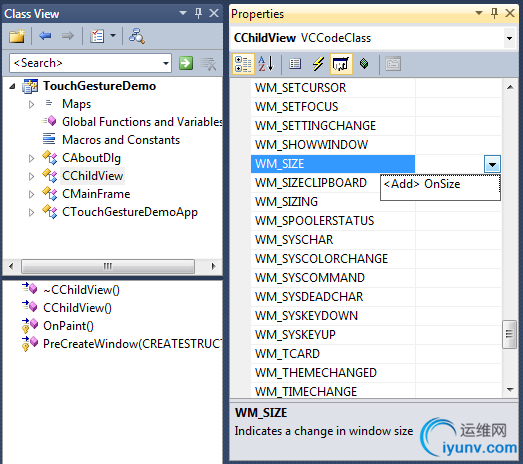Toggle Alphabetical sort in Properties

coord(266,64)
